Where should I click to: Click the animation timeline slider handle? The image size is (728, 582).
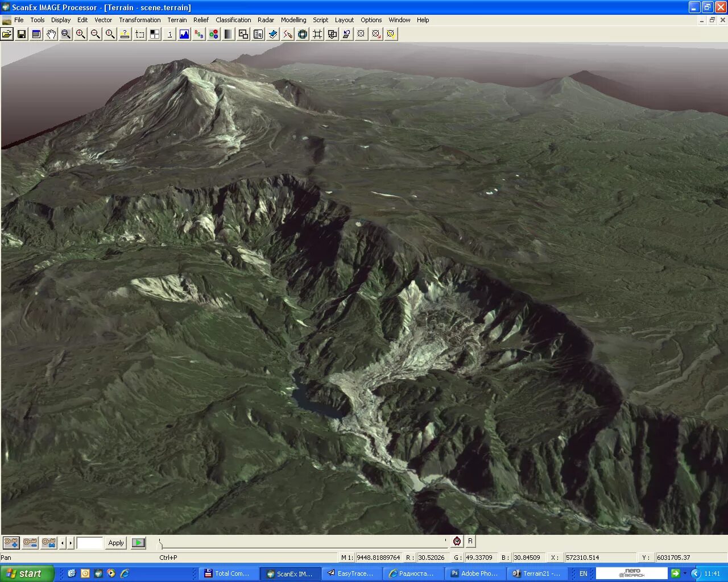[160, 544]
